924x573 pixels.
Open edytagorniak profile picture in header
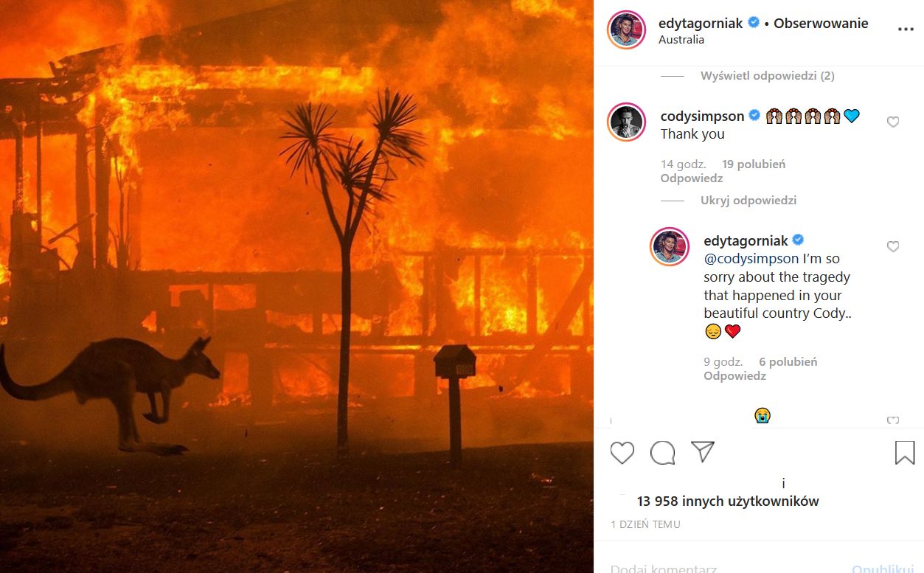pos(626,30)
